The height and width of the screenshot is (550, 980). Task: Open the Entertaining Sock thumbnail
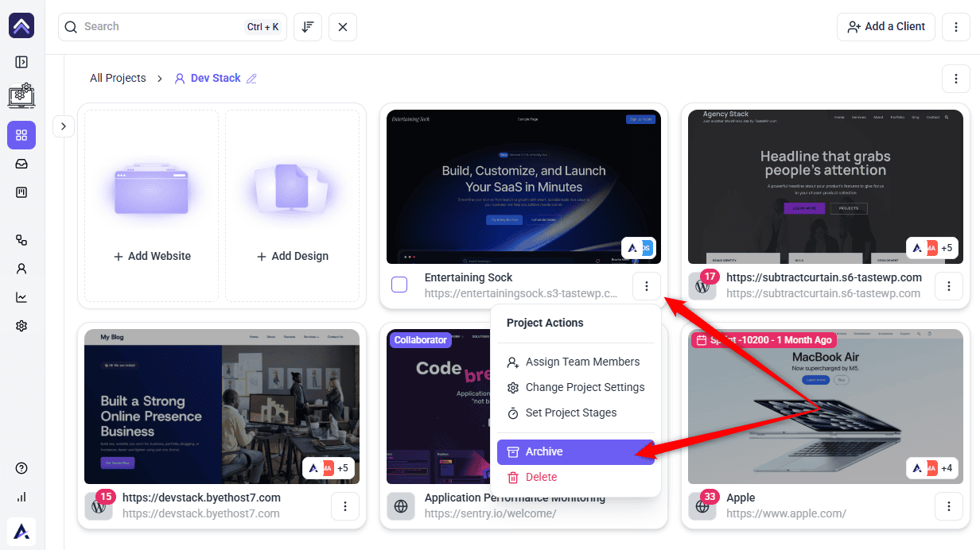point(523,187)
